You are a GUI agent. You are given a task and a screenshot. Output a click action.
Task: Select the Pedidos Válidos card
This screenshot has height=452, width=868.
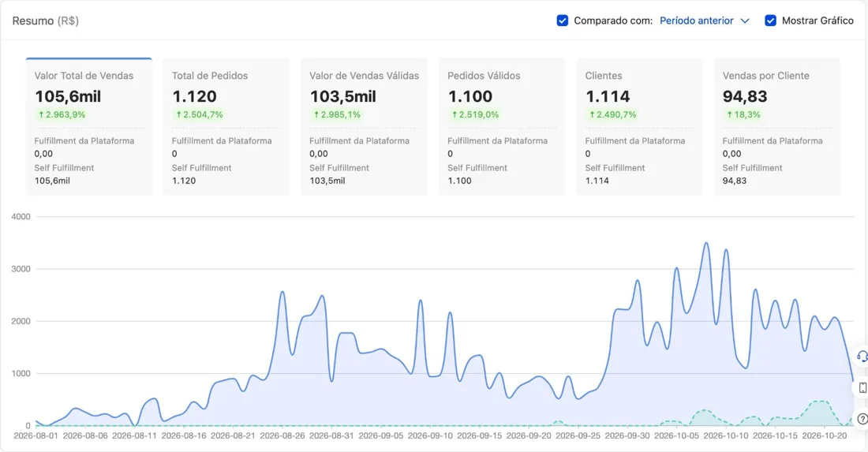(x=502, y=127)
